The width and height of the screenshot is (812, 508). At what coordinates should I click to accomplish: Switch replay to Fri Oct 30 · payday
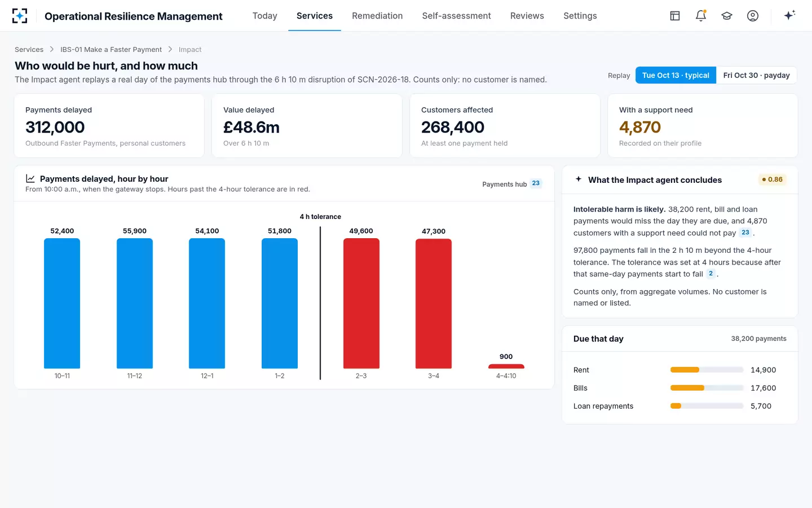(756, 75)
